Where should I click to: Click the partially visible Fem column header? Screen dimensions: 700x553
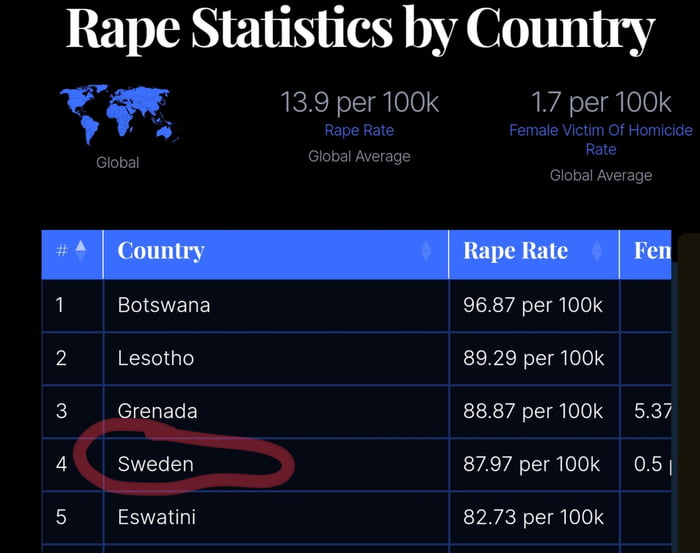point(652,251)
